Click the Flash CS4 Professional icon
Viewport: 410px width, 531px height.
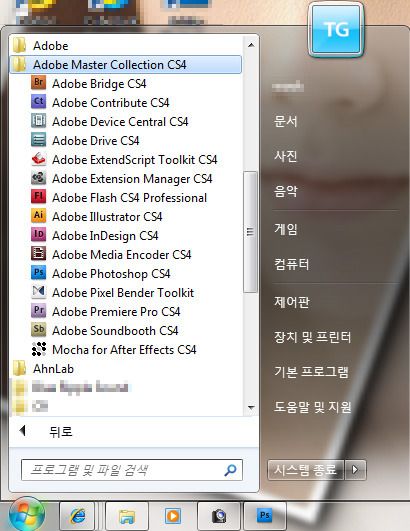pos(38,196)
